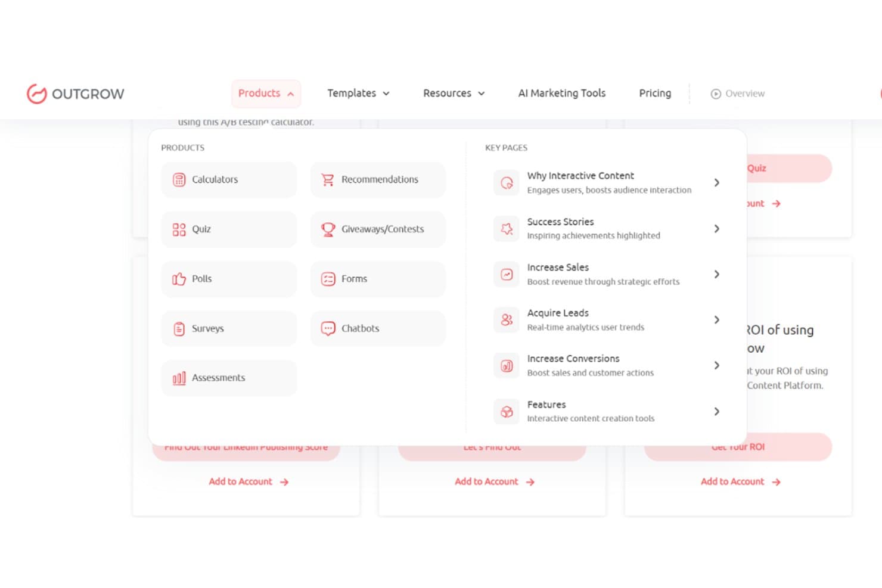Image resolution: width=882 pixels, height=588 pixels.
Task: Click the Acquire Leads people icon
Action: pos(507,320)
